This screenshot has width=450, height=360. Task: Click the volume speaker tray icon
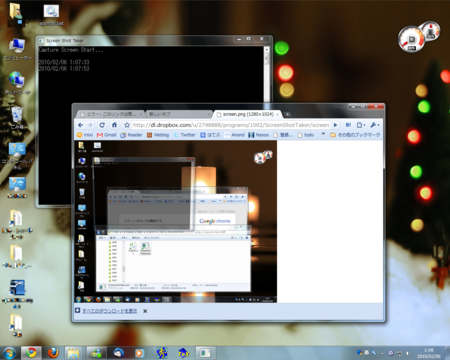(407, 353)
